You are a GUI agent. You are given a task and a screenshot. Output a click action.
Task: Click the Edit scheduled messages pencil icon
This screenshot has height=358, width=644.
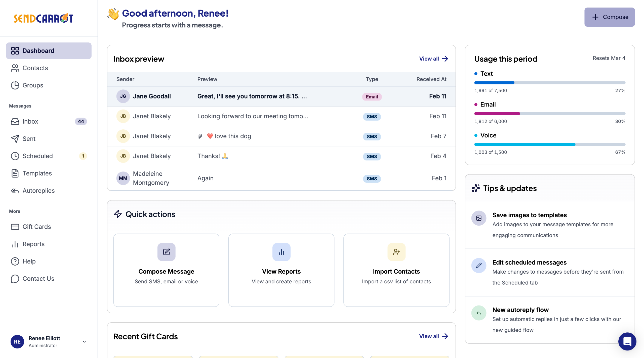pyautogui.click(x=479, y=265)
